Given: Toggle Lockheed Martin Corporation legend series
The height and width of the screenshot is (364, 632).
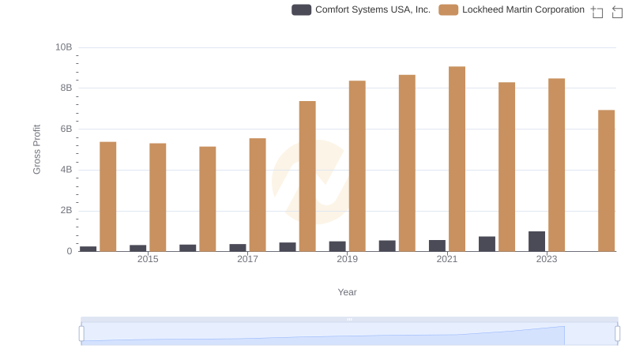Looking at the screenshot, I should (511, 9).
